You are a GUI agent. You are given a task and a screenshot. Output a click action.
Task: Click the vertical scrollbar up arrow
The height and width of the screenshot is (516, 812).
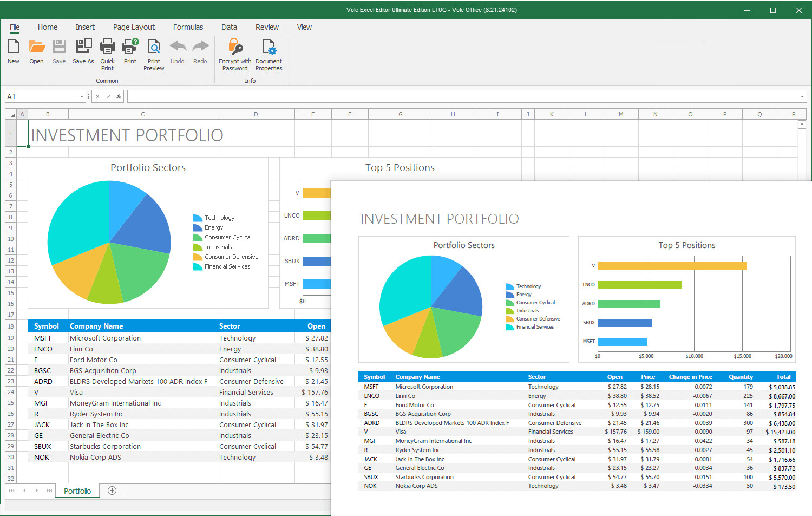tap(802, 125)
